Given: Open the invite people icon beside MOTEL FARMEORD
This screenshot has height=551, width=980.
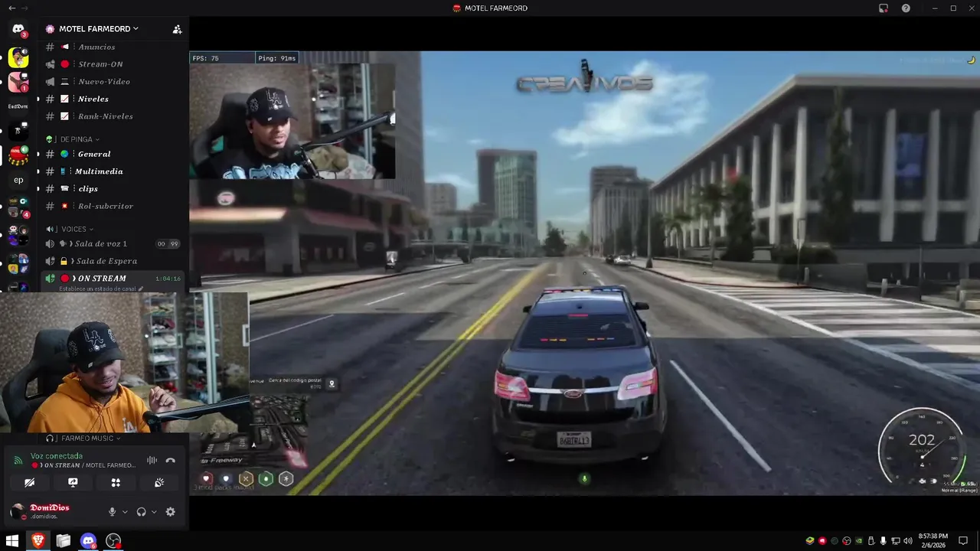Looking at the screenshot, I should pyautogui.click(x=177, y=29).
